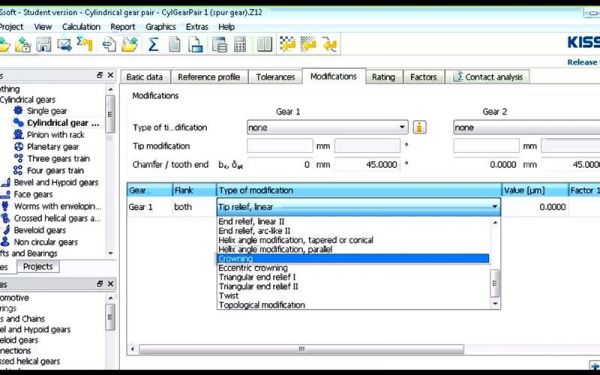Screen dimensions: 600x375
Task: Switch to the Rating tab
Action: coord(383,77)
